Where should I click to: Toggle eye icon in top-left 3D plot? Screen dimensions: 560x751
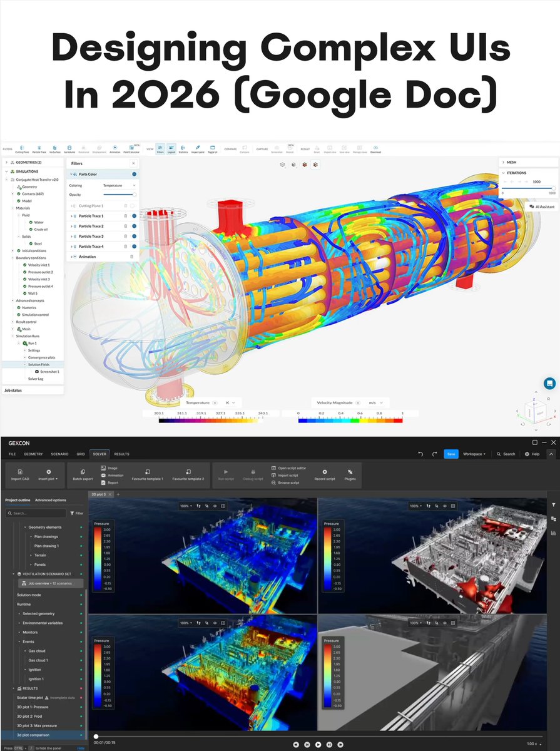tap(215, 506)
